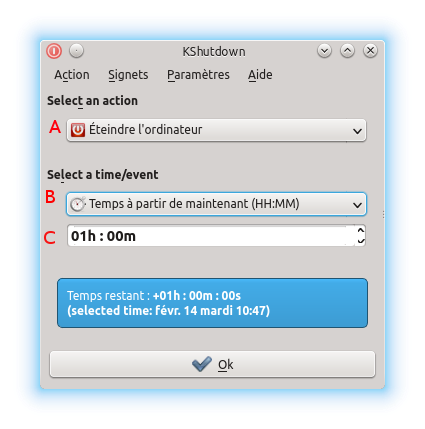Click the blue checkmark icon on the Ok button
The image size is (425, 429).
[202, 364]
